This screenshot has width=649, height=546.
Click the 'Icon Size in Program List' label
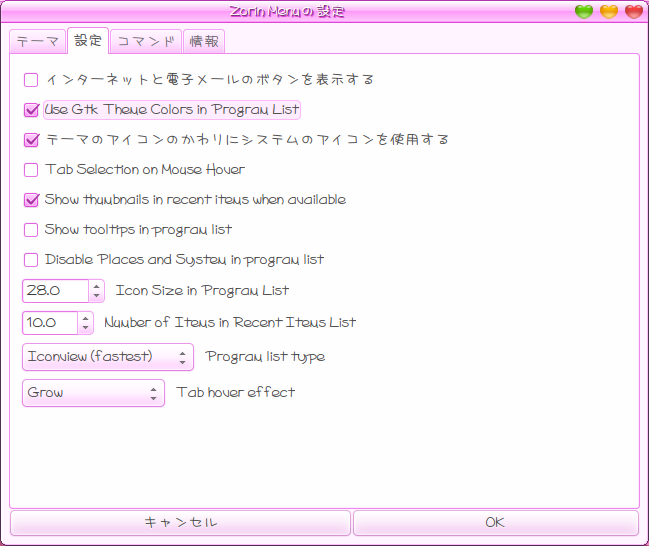point(202,291)
